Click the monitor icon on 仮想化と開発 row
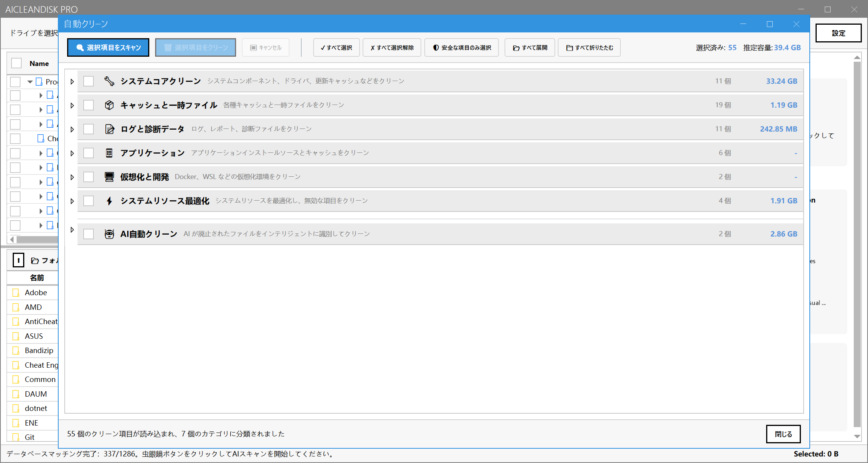868x463 pixels. pyautogui.click(x=110, y=177)
